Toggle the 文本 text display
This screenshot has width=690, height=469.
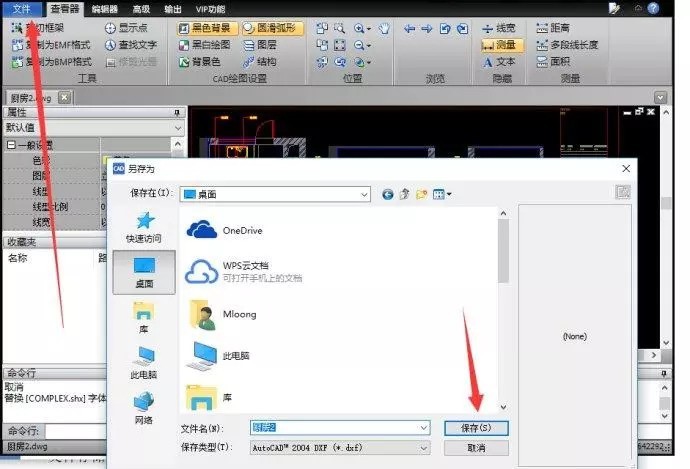[499, 62]
